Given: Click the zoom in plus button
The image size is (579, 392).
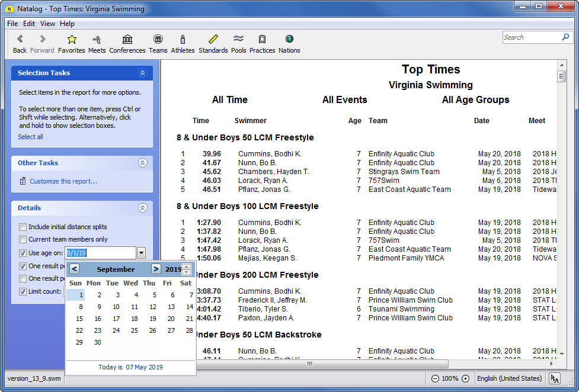Looking at the screenshot, I should (465, 378).
